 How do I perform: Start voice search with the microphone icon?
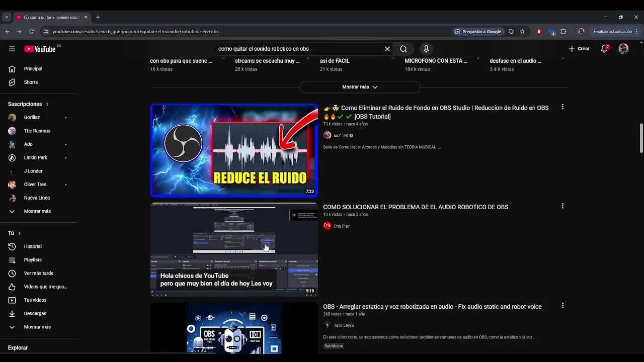[x=426, y=49]
